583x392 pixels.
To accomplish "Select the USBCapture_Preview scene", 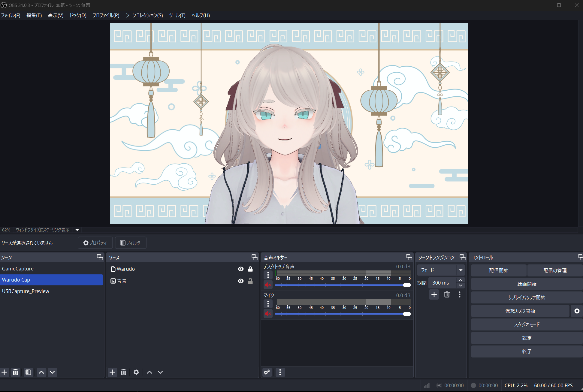I will coord(52,291).
